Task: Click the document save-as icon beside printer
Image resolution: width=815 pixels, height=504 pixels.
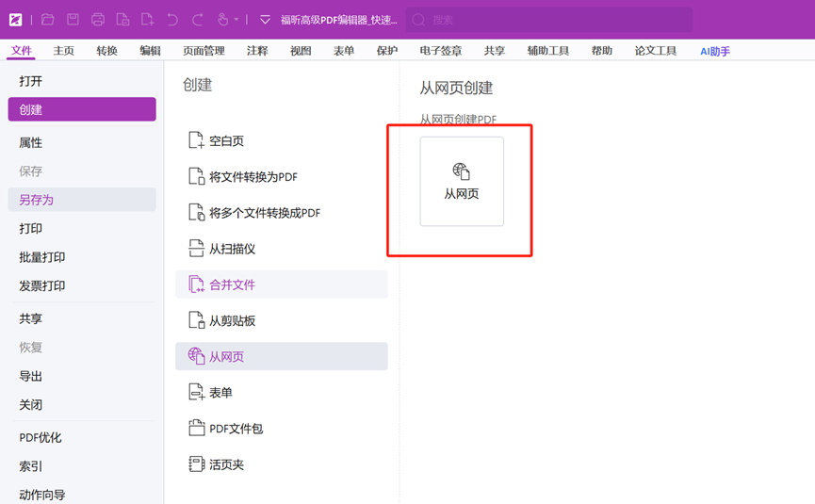Action: 122,20
